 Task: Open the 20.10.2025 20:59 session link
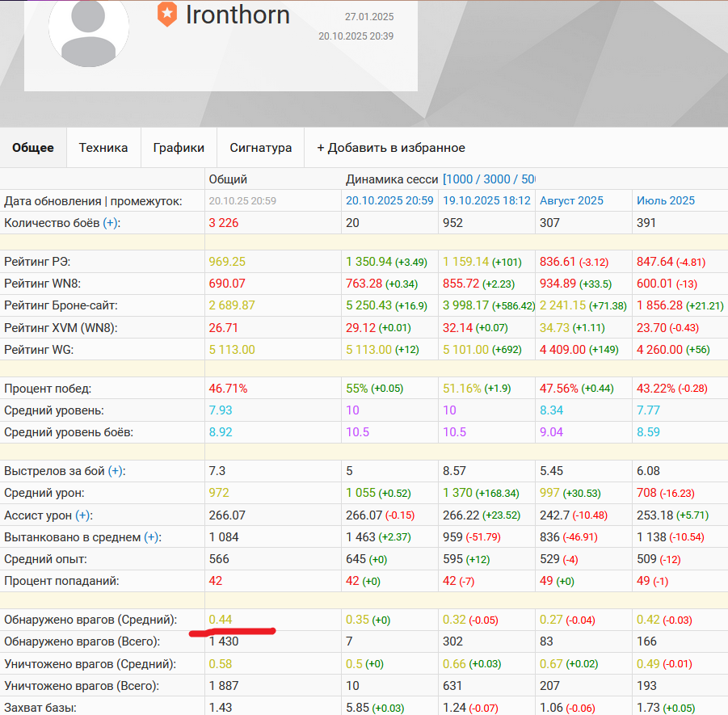pos(389,200)
